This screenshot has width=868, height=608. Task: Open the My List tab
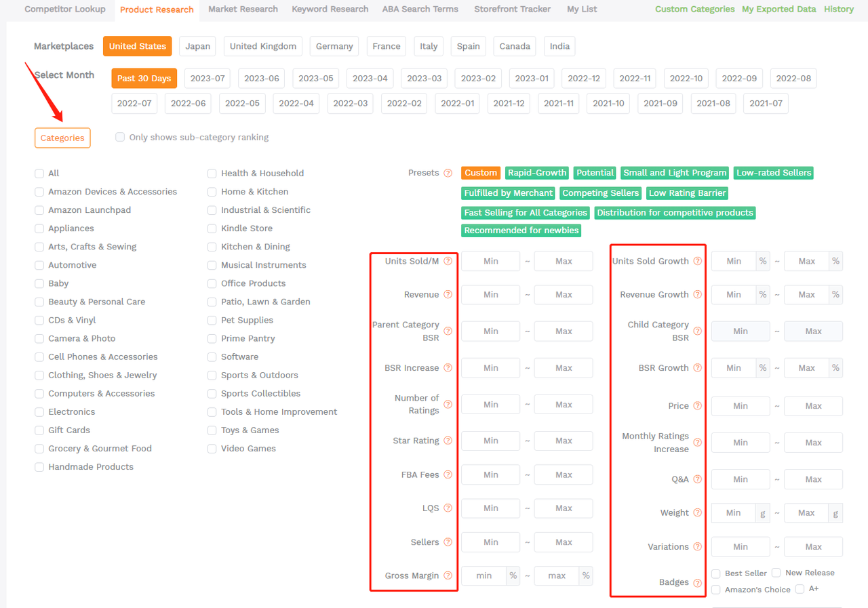pos(583,9)
